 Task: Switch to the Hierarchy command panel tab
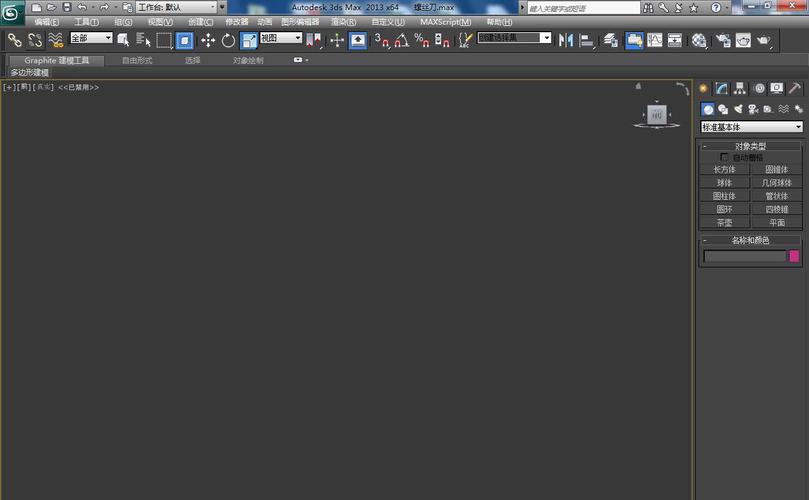(x=740, y=89)
